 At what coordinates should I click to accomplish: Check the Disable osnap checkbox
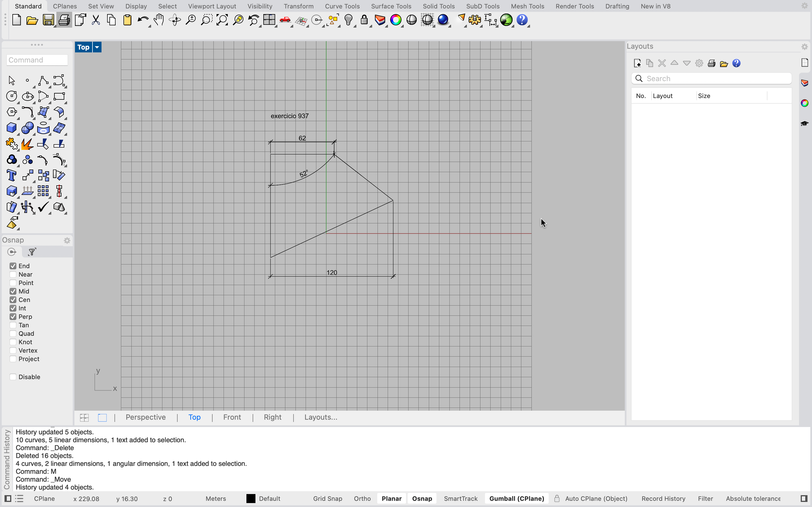13,377
